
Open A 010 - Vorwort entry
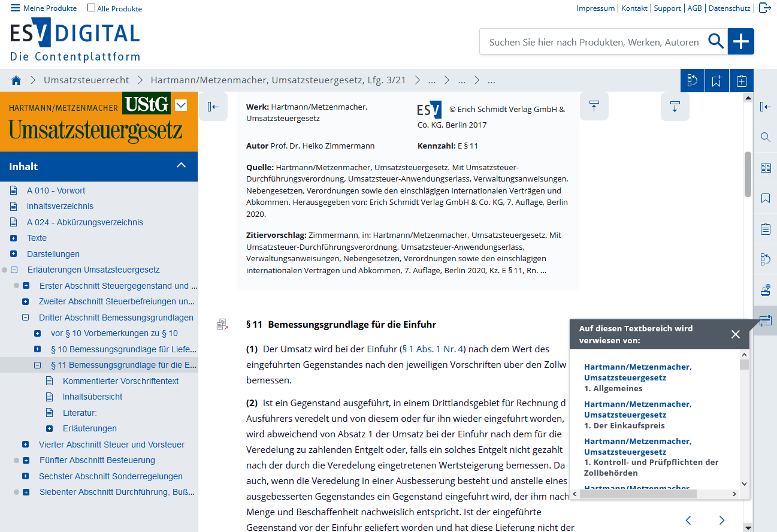[x=56, y=191]
